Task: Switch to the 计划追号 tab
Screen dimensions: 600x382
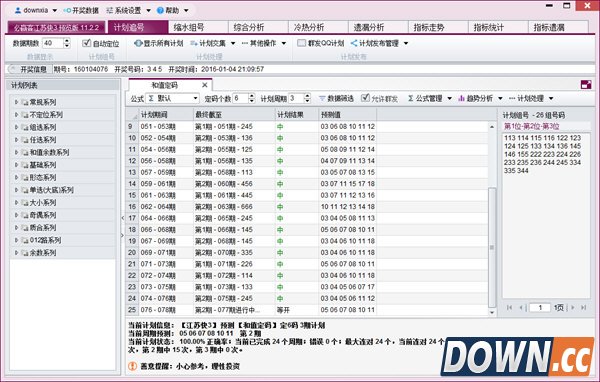Action: [138, 27]
